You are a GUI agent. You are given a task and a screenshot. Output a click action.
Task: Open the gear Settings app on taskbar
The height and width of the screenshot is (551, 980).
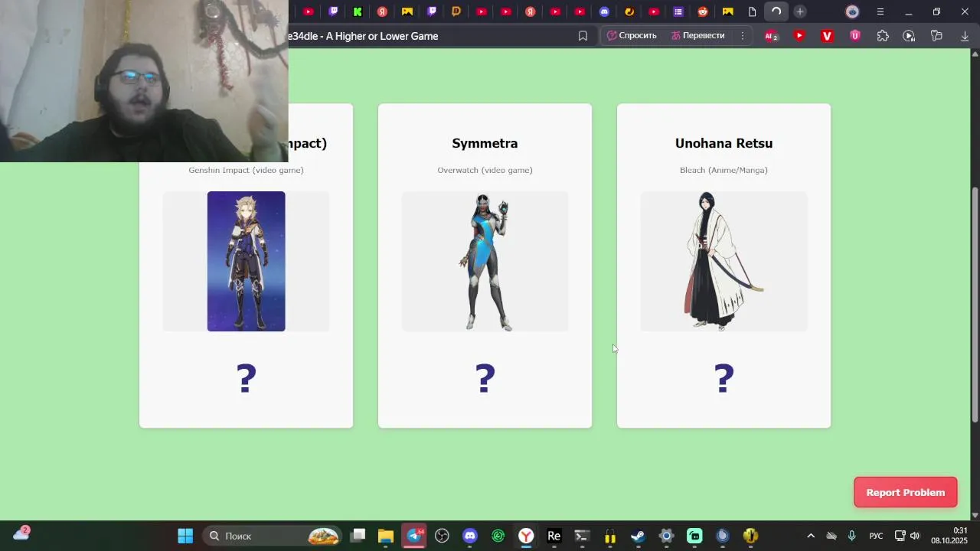point(666,536)
